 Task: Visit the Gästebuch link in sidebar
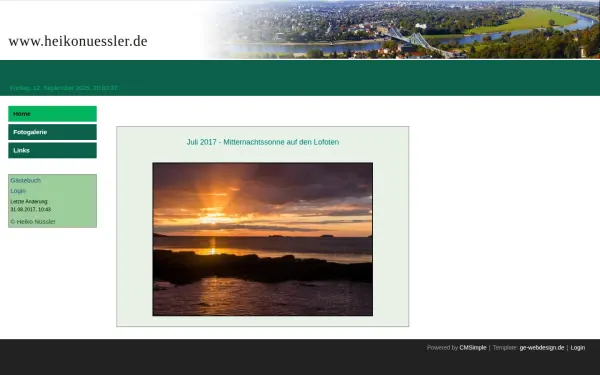tap(26, 180)
